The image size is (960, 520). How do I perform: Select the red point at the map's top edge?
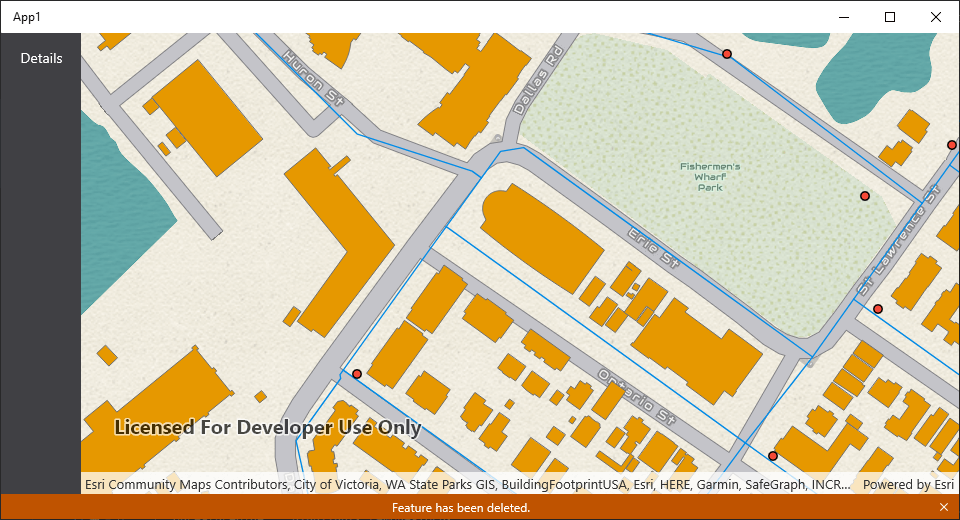coord(727,54)
